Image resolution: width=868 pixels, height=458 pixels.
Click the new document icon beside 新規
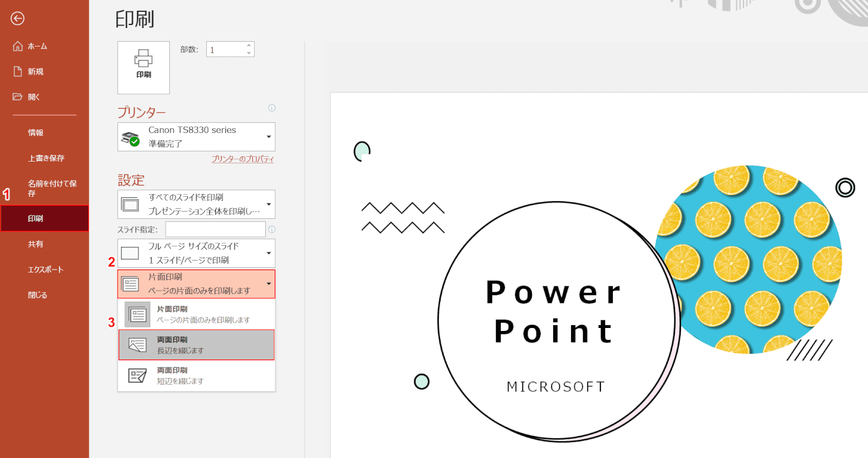click(x=17, y=72)
